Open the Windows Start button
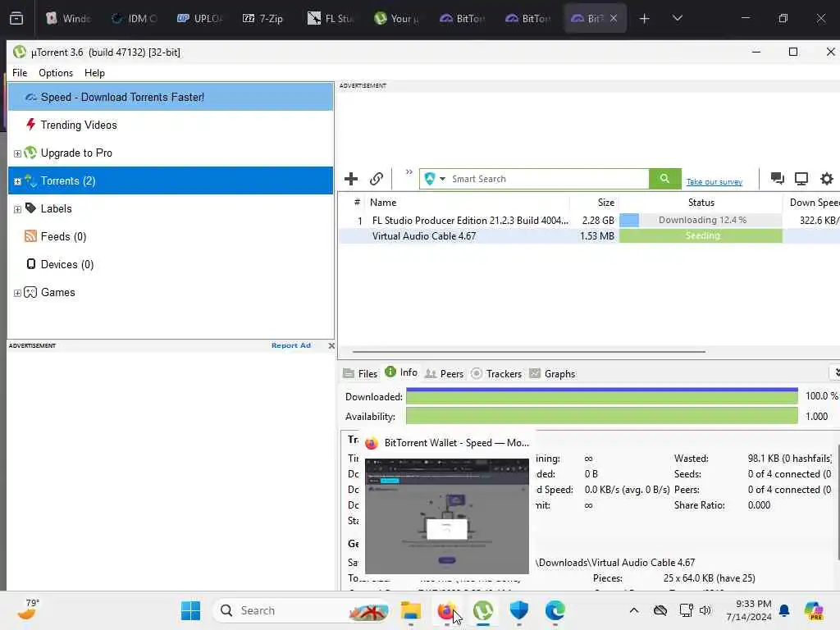 tap(190, 610)
